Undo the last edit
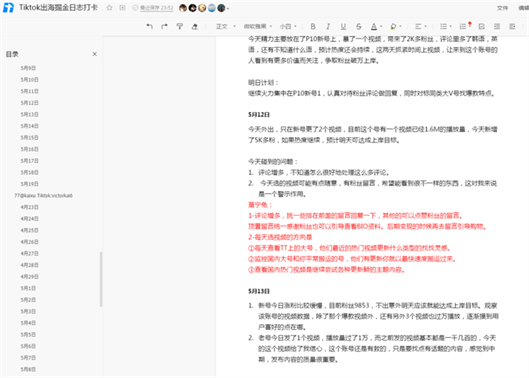 pos(149,26)
